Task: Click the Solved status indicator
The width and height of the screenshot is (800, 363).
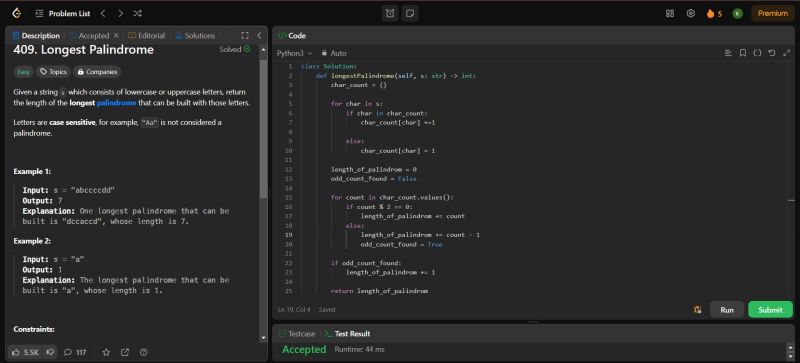Action: (235, 50)
